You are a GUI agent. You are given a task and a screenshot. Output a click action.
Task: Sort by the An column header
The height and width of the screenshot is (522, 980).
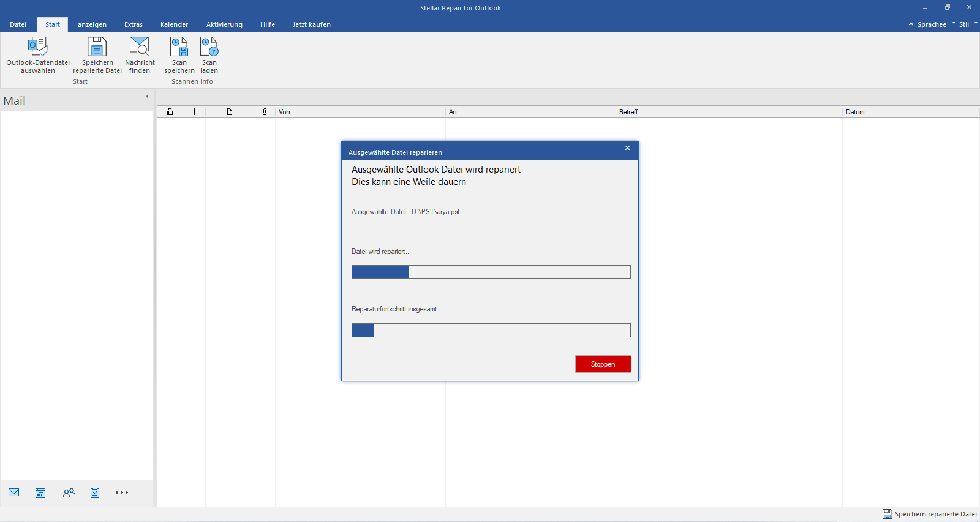[530, 112]
